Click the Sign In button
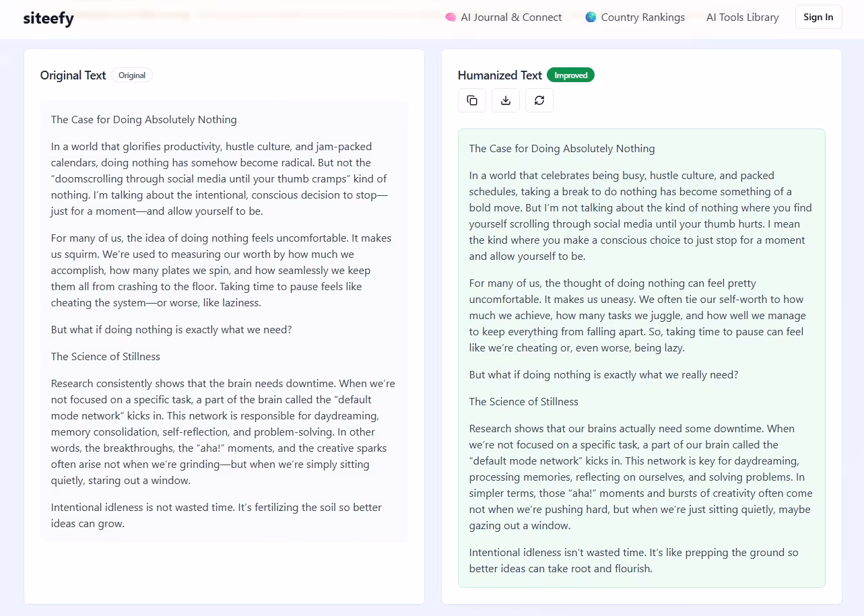 pos(818,17)
